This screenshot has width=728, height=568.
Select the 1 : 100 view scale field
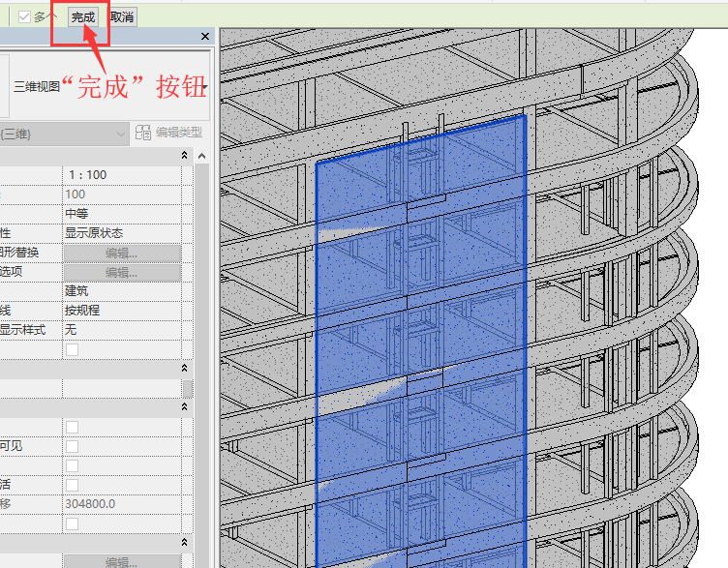point(122,175)
